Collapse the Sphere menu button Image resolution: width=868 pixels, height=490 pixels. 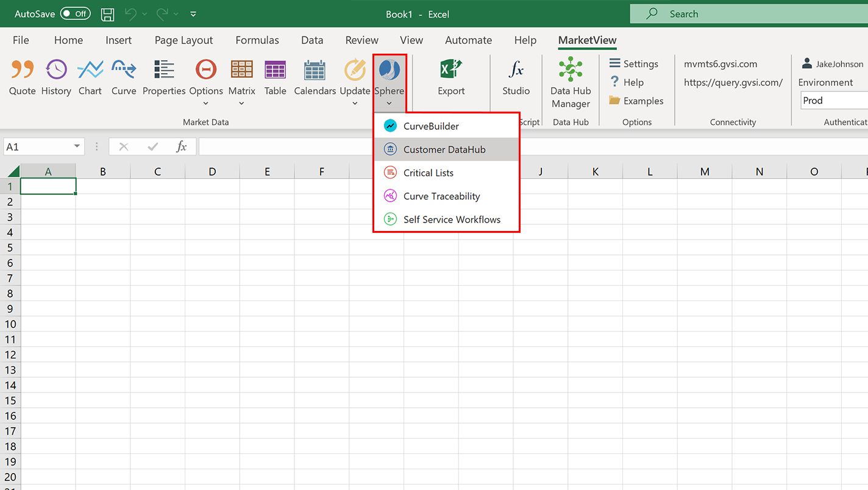coord(390,83)
